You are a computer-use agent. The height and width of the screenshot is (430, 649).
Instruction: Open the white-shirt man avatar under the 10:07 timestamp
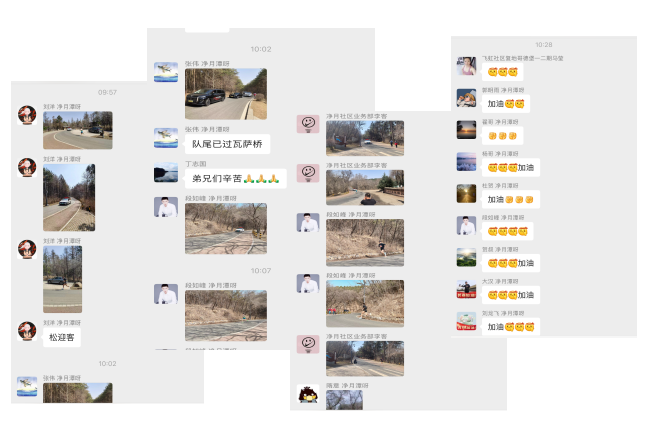(166, 294)
